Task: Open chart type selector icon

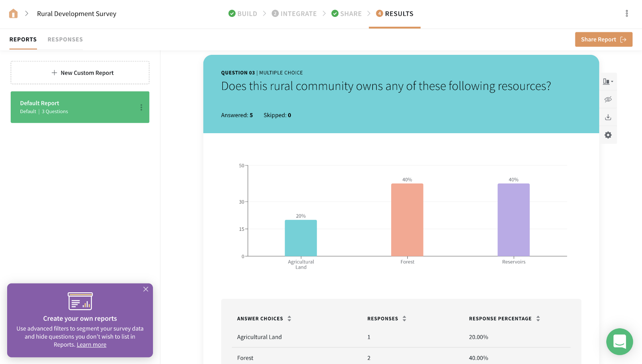Action: 608,81
